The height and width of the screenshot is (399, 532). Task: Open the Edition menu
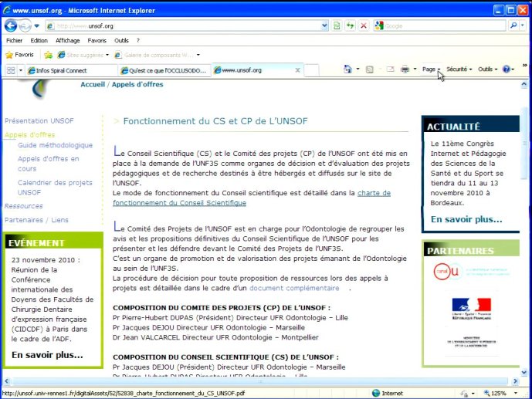[39, 41]
